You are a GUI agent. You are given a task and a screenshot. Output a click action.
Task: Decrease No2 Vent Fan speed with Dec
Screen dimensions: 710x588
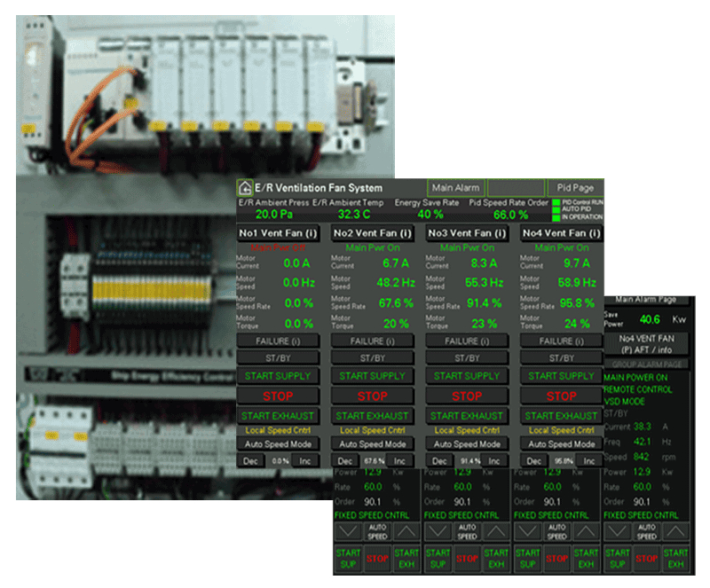345,461
